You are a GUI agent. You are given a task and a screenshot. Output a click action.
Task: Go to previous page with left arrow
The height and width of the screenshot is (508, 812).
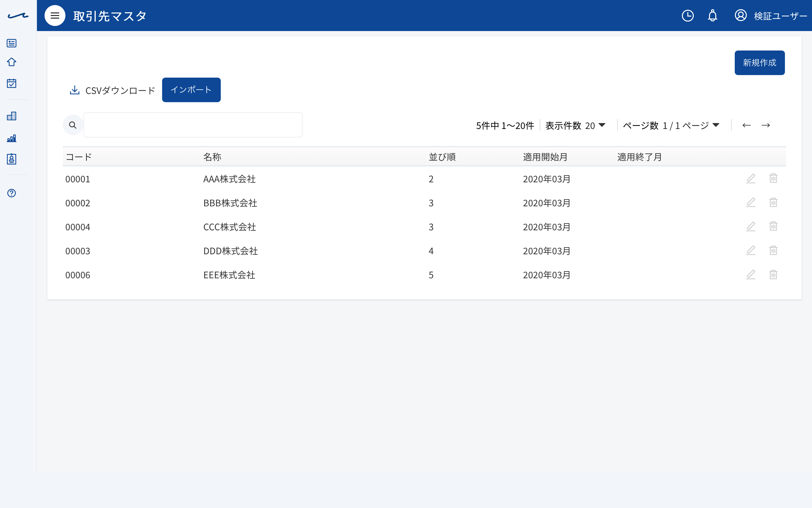click(x=746, y=125)
